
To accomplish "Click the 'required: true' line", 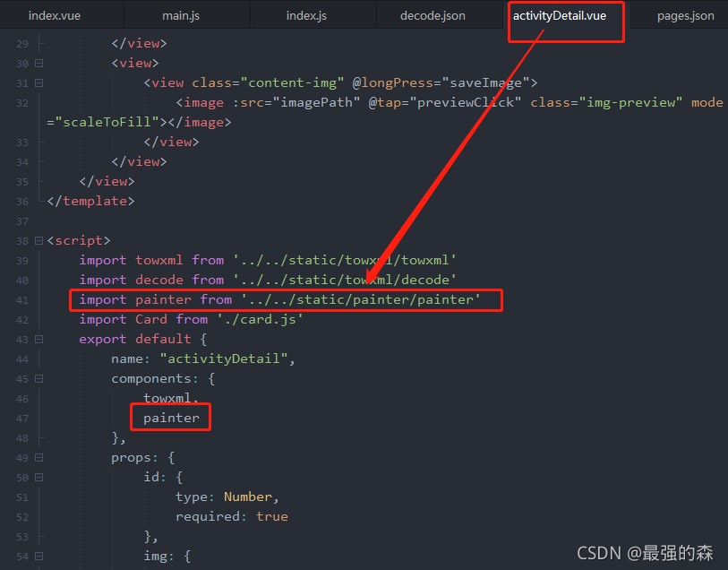I will pyautogui.click(x=232, y=516).
